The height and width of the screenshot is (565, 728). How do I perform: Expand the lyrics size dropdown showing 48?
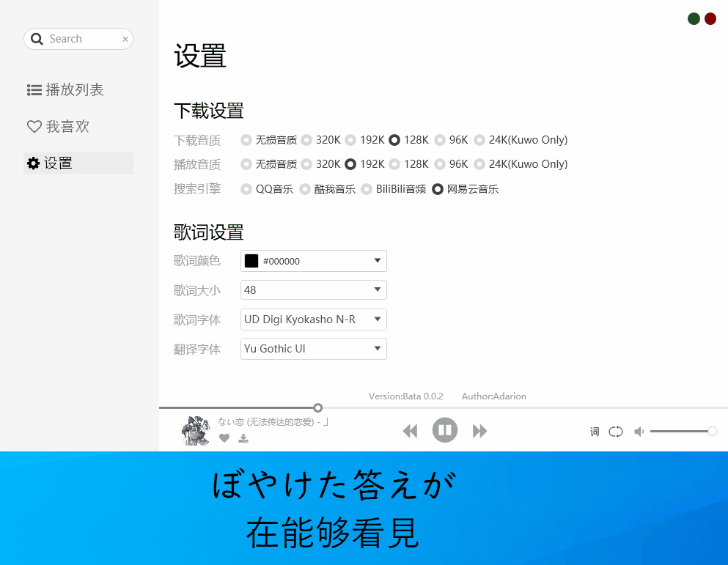pyautogui.click(x=313, y=289)
